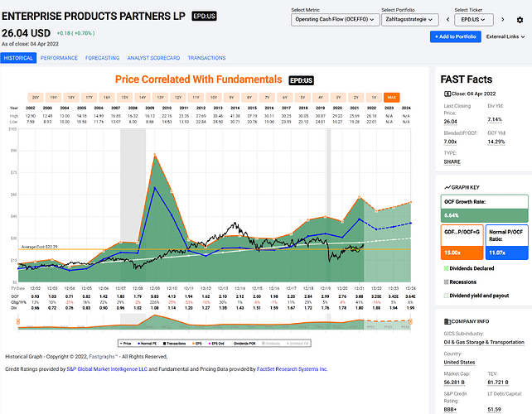
Task: Toggle Price series in chart legend
Action: pos(125,344)
